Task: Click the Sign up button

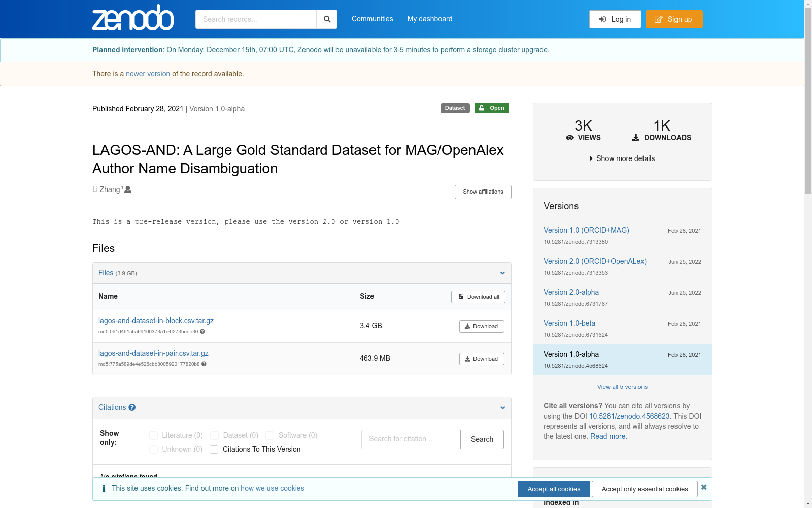Action: tap(674, 19)
